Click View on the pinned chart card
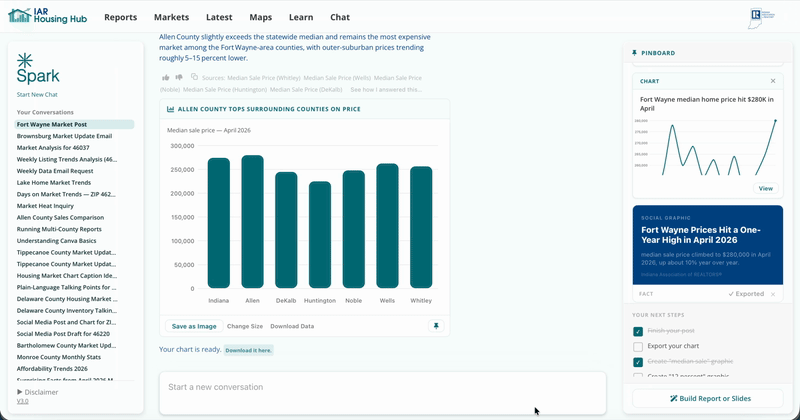 pyautogui.click(x=765, y=188)
